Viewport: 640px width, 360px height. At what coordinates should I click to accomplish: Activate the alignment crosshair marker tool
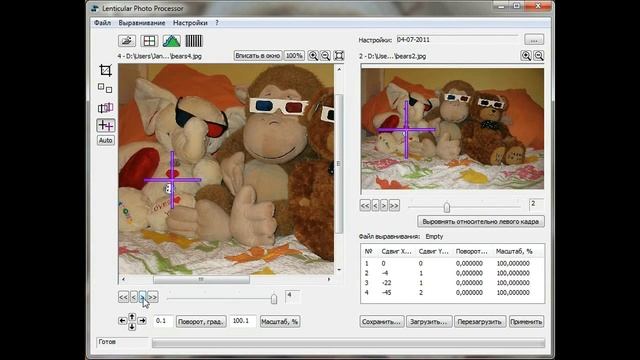click(x=106, y=125)
